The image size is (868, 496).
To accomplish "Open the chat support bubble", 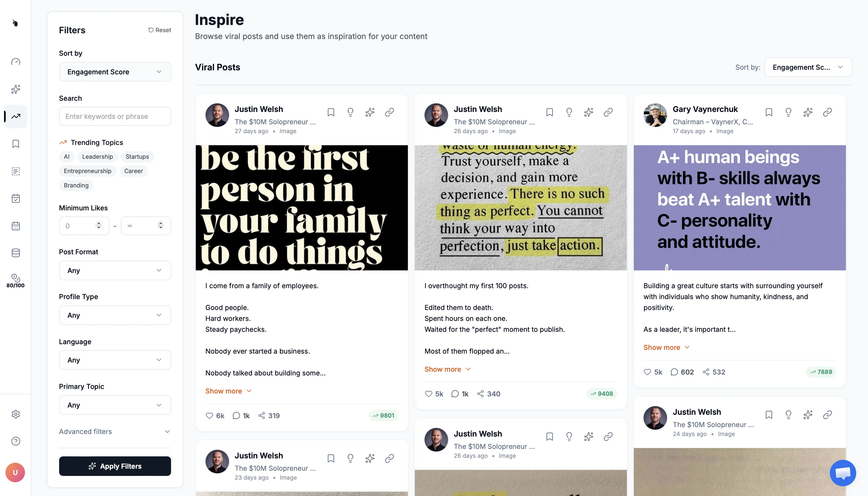I will [843, 473].
